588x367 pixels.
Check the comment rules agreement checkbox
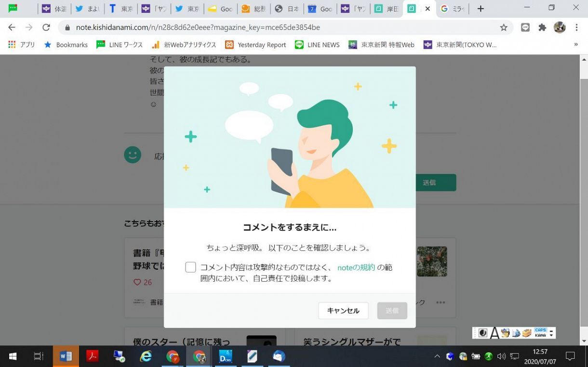point(190,267)
